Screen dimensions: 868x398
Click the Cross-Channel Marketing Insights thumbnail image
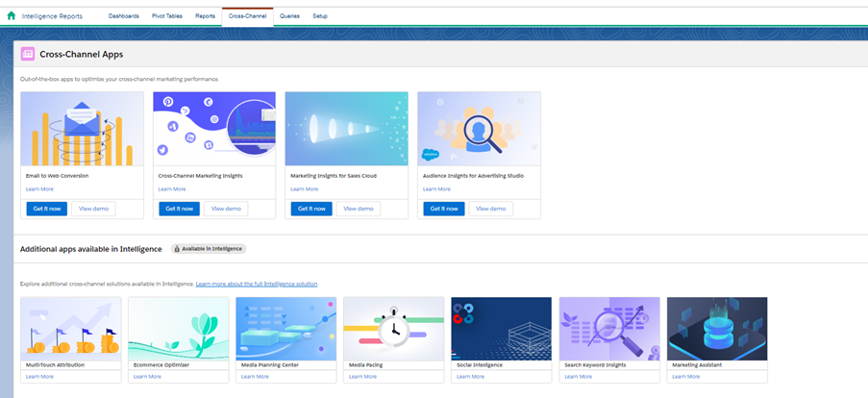pos(214,129)
